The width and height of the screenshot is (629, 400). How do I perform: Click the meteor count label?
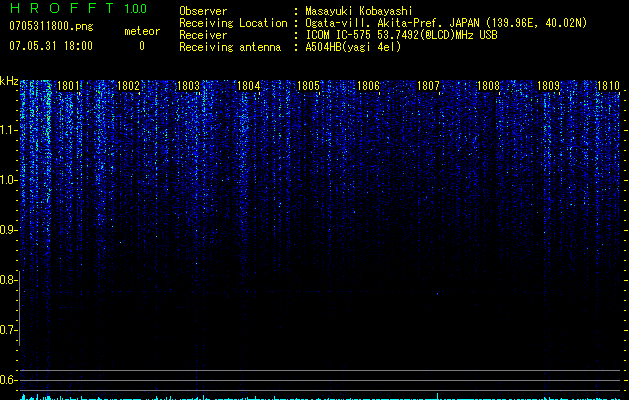tap(142, 31)
